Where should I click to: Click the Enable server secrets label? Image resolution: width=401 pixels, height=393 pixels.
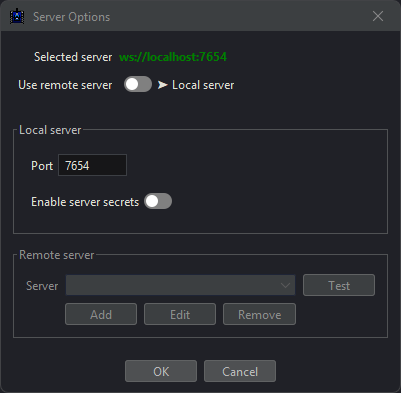(85, 202)
